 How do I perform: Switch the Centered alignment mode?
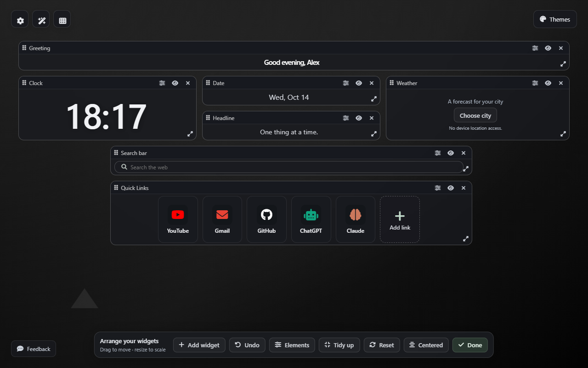pos(426,345)
